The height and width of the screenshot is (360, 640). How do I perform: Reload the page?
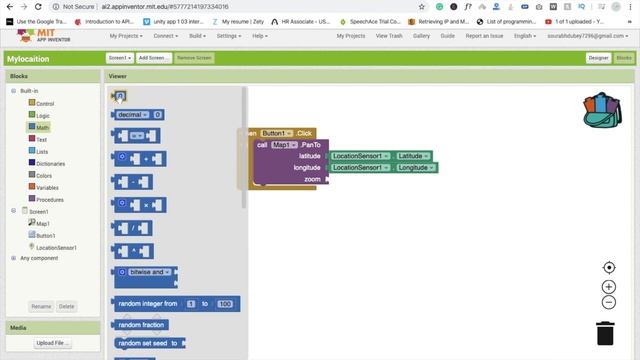pyautogui.click(x=38, y=7)
